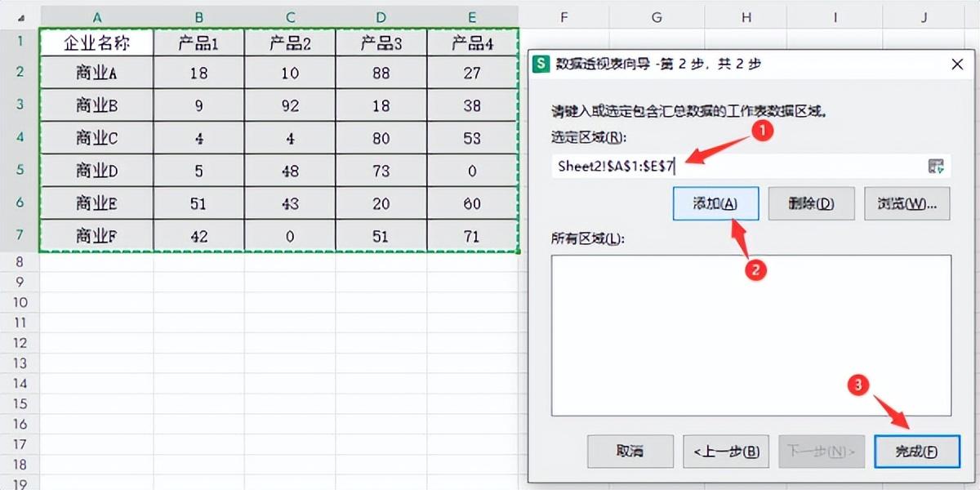Click the 产品4 value 71 for 商业F

point(473,236)
